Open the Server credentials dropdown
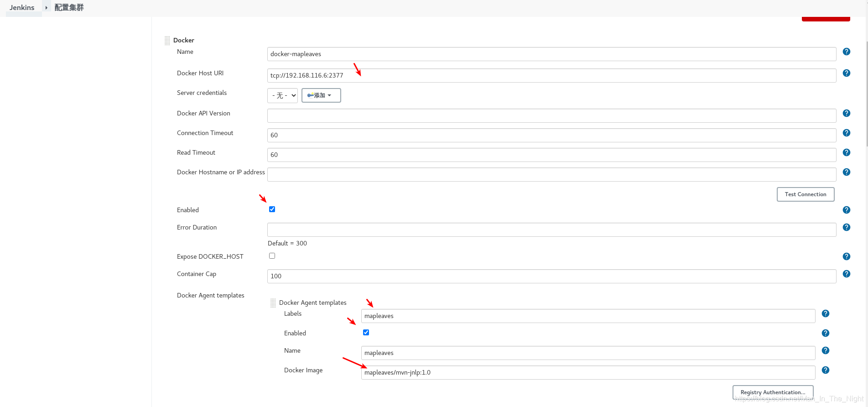The image size is (868, 407). 282,95
